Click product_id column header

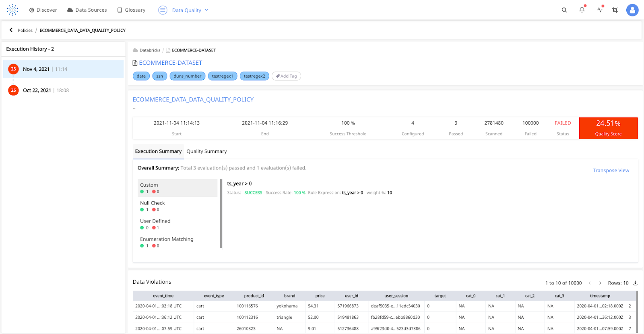coord(254,296)
